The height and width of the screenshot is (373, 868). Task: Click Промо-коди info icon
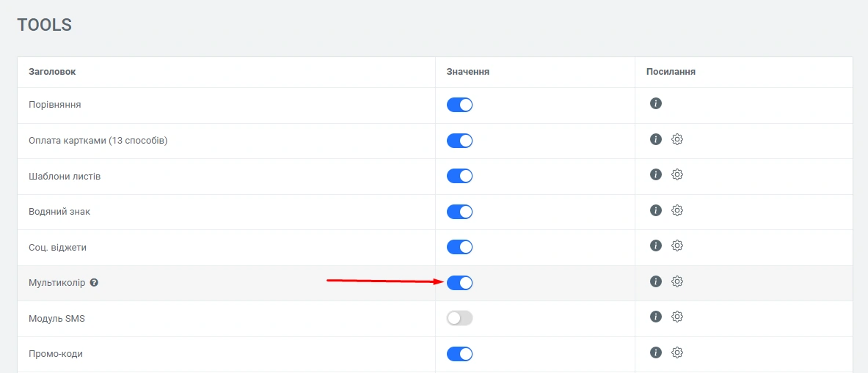656,352
